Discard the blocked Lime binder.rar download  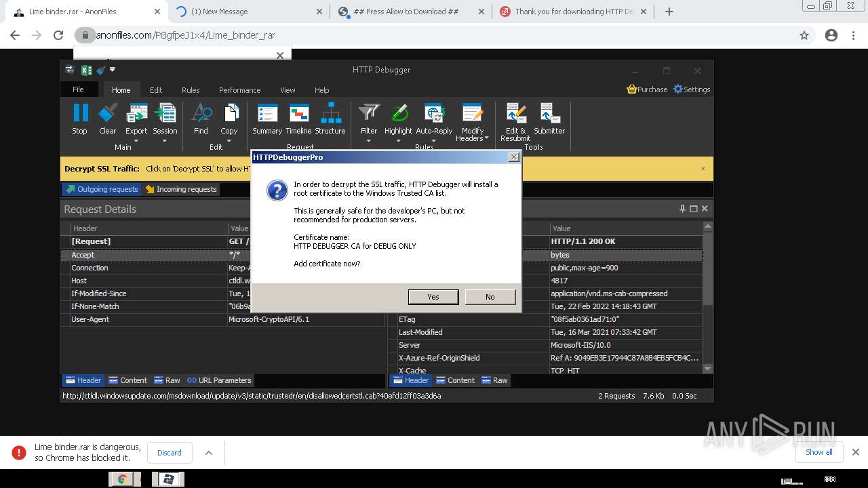(170, 453)
